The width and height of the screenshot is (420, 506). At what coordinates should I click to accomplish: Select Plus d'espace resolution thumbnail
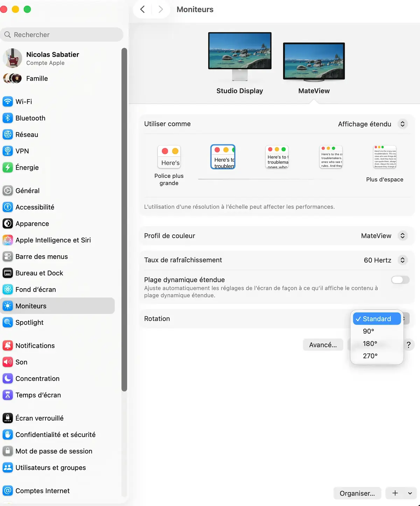pyautogui.click(x=385, y=157)
